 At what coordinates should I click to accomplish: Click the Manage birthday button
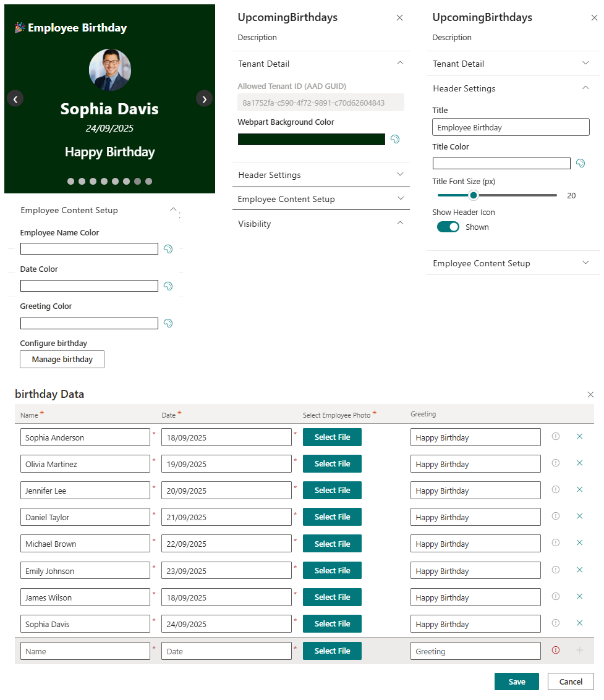(x=62, y=359)
